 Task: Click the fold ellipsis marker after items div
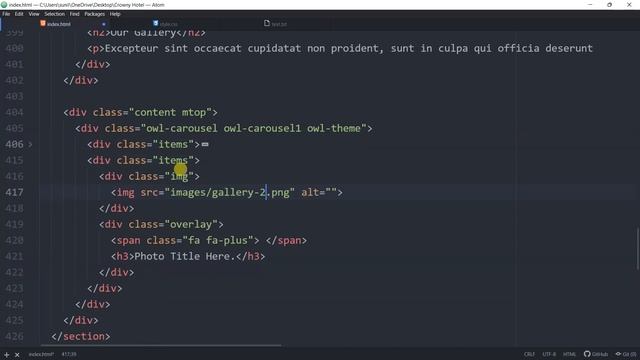(x=205, y=144)
